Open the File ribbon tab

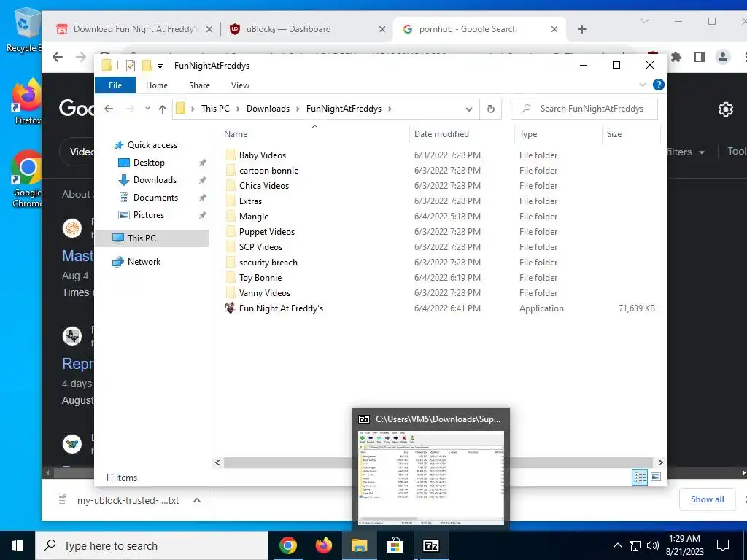115,85
